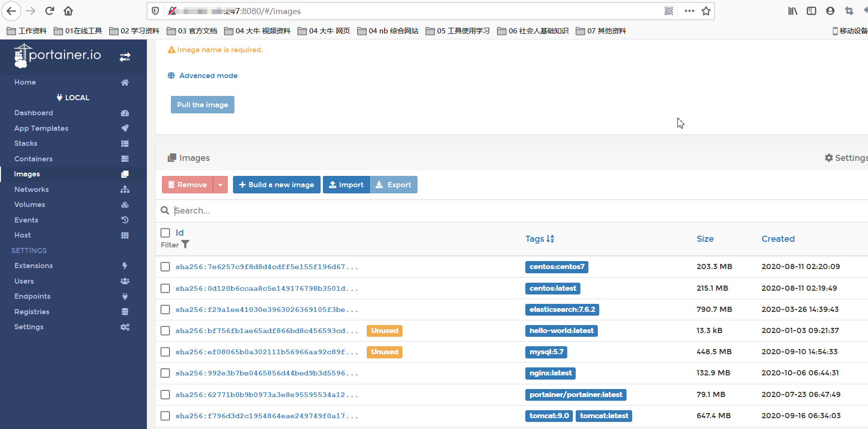Click the Export button

point(394,185)
